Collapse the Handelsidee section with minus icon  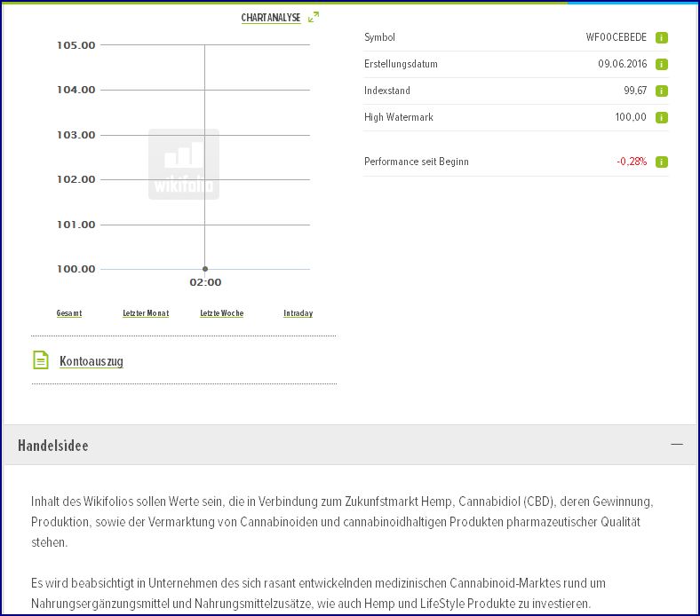click(677, 444)
